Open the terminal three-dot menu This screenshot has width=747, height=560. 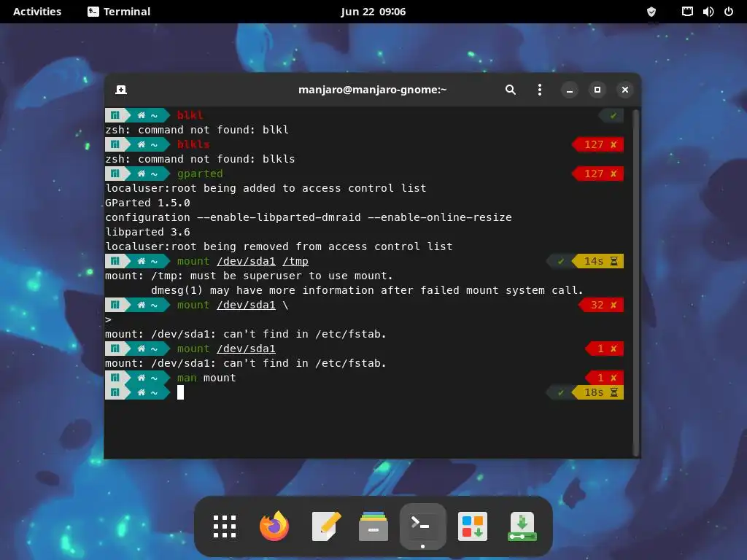pyautogui.click(x=539, y=90)
